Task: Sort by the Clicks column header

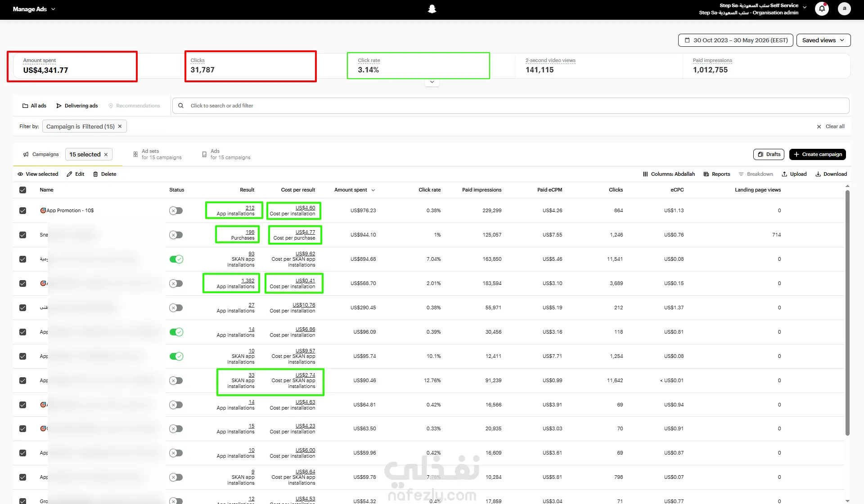Action: click(616, 190)
